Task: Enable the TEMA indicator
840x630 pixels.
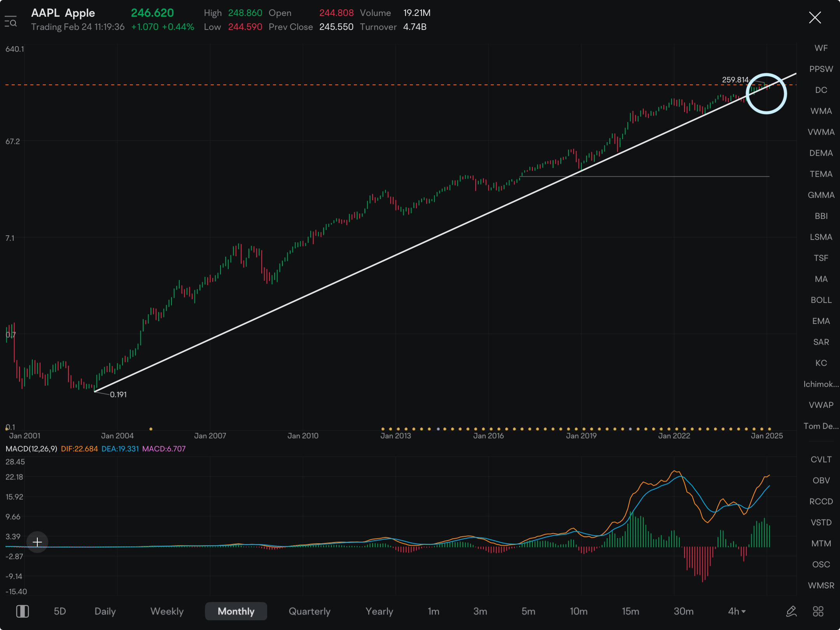Action: (x=821, y=174)
